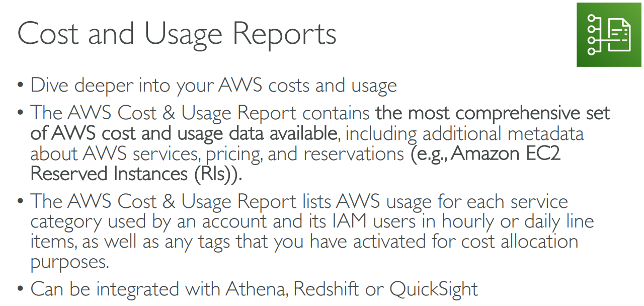Select the phrase "including additional metadata"
Image resolution: width=644 pixels, height=306 pixels.
click(464, 133)
